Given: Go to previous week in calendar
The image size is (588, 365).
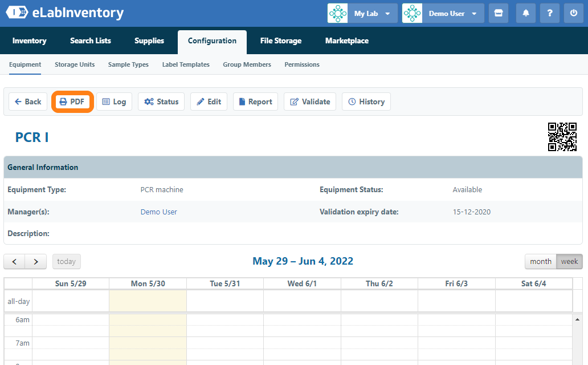Looking at the screenshot, I should click(14, 262).
